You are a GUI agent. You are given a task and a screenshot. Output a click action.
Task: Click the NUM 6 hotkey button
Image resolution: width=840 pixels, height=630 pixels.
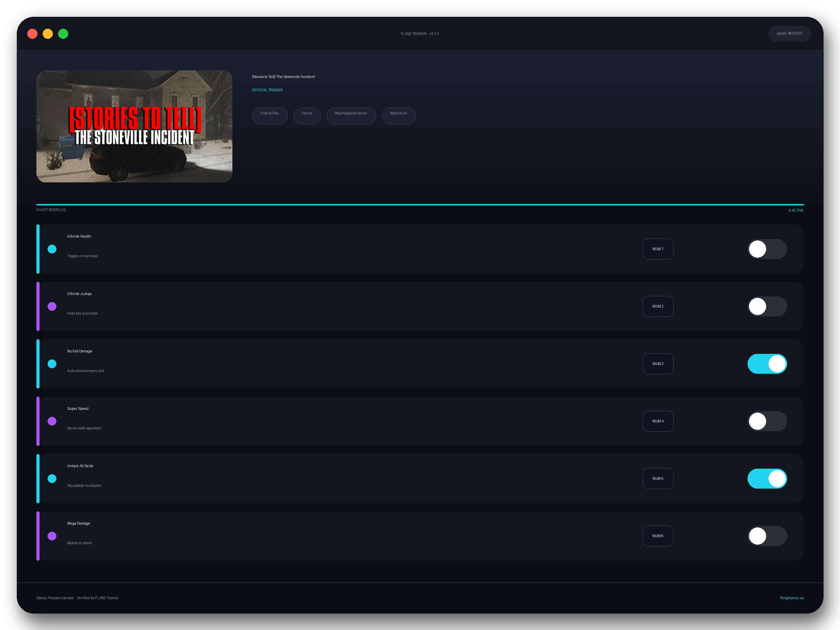[x=658, y=536]
